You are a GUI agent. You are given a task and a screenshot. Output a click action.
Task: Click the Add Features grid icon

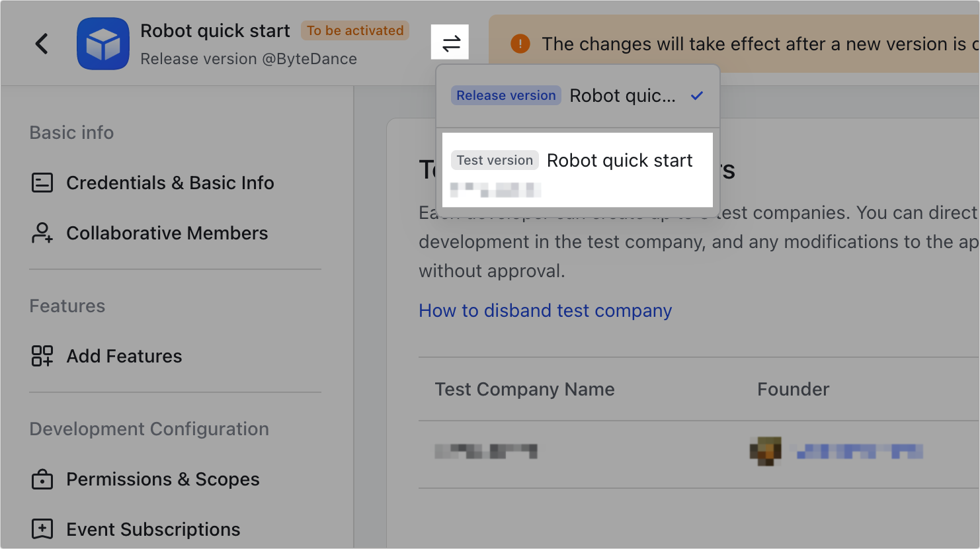pyautogui.click(x=42, y=356)
